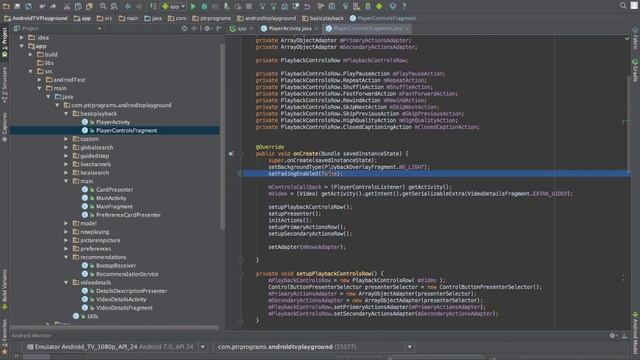The image size is (640, 360).
Task: Collapse the app folder in tree
Action: click(22, 46)
